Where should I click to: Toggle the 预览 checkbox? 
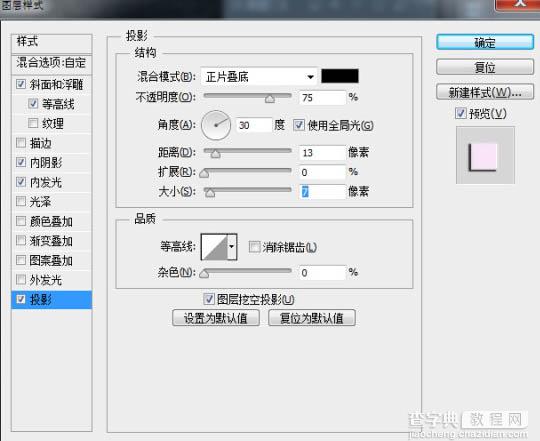(460, 113)
